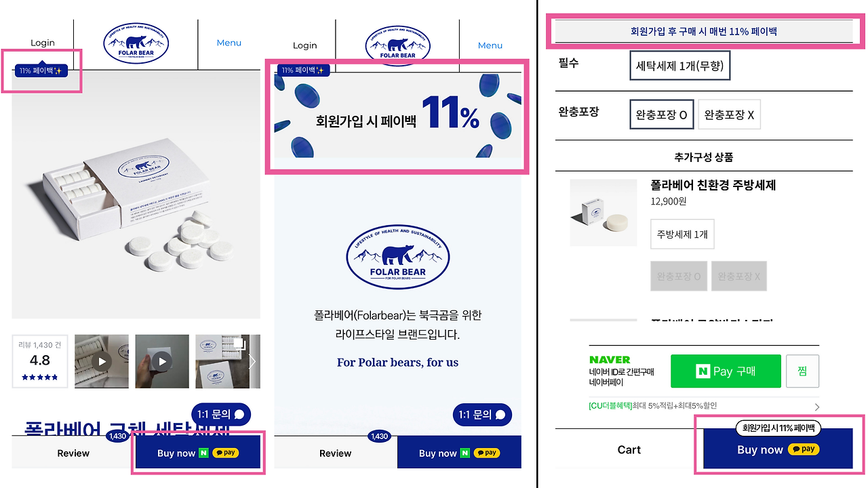Open the Menu in the left header
Image resolution: width=868 pixels, height=488 pixels.
click(x=229, y=43)
